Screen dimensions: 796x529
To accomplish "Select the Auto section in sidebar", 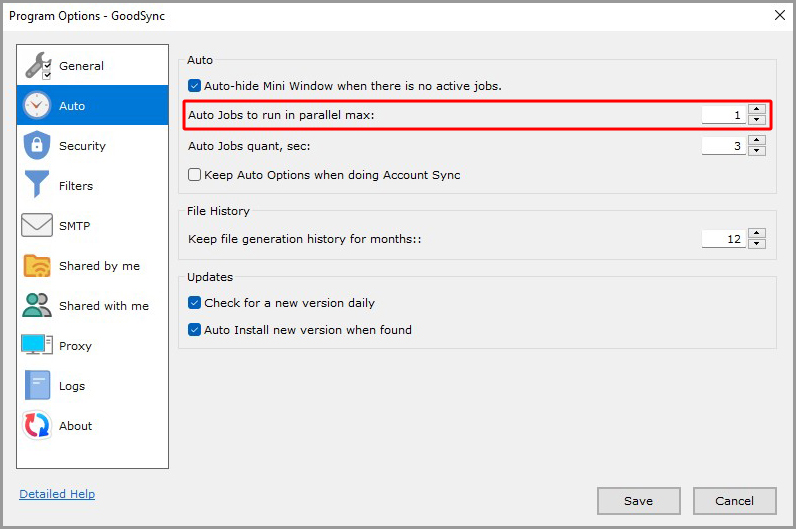I will (x=72, y=106).
